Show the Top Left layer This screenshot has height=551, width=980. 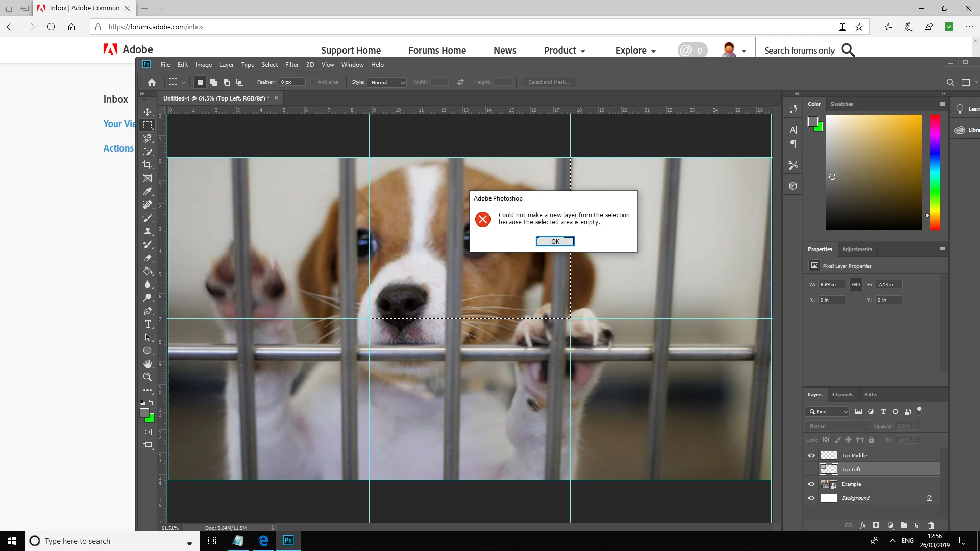[x=811, y=469]
